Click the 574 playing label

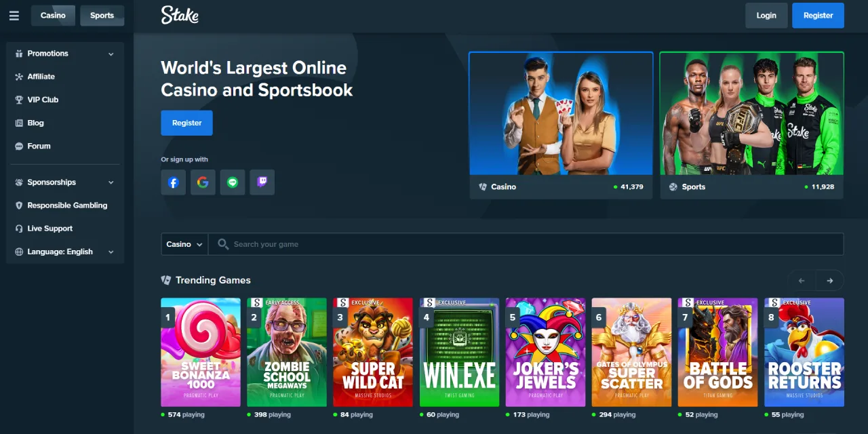click(186, 414)
